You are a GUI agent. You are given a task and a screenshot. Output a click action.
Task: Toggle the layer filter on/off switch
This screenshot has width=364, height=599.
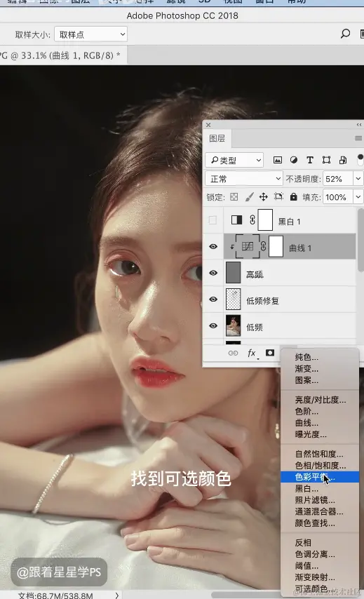[360, 160]
